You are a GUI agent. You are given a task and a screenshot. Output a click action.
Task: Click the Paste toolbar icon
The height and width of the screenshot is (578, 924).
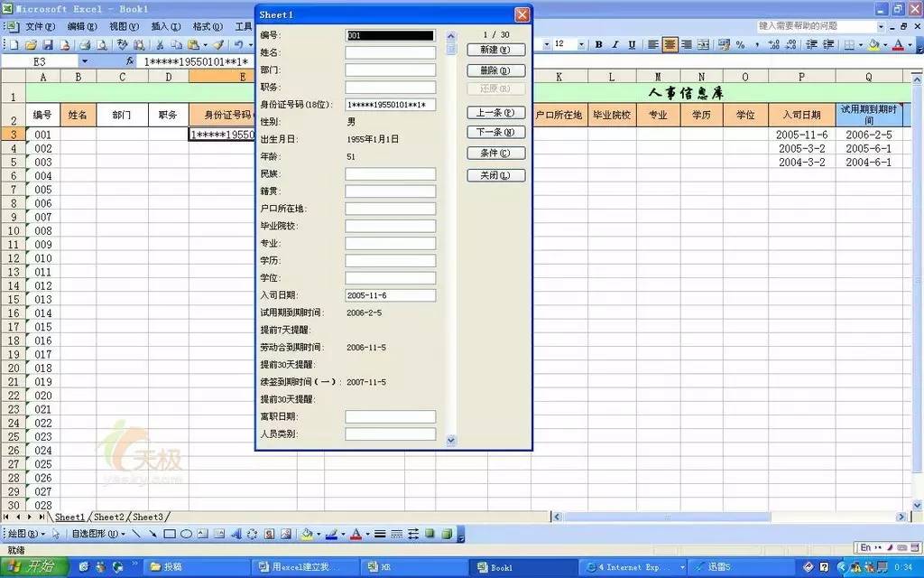point(193,47)
